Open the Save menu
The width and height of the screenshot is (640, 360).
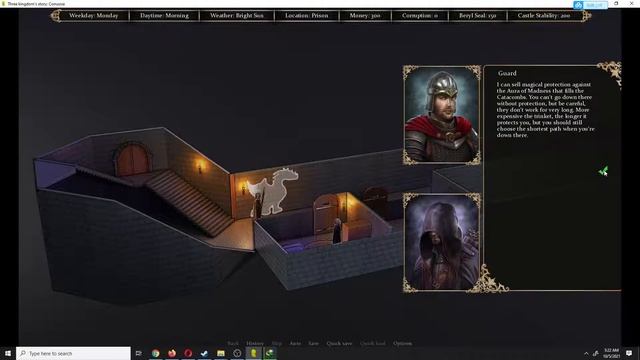coord(313,343)
